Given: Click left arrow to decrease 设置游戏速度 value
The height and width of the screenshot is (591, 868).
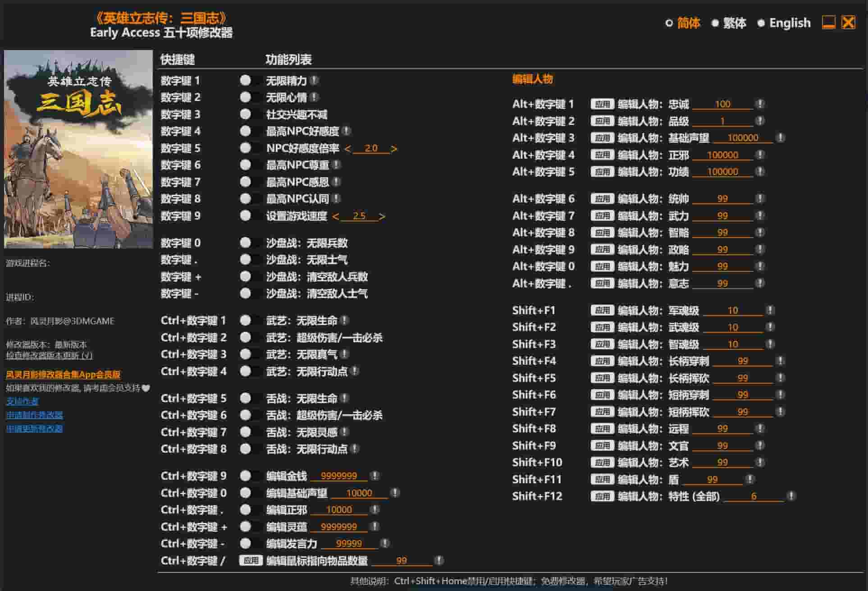Looking at the screenshot, I should pos(335,216).
